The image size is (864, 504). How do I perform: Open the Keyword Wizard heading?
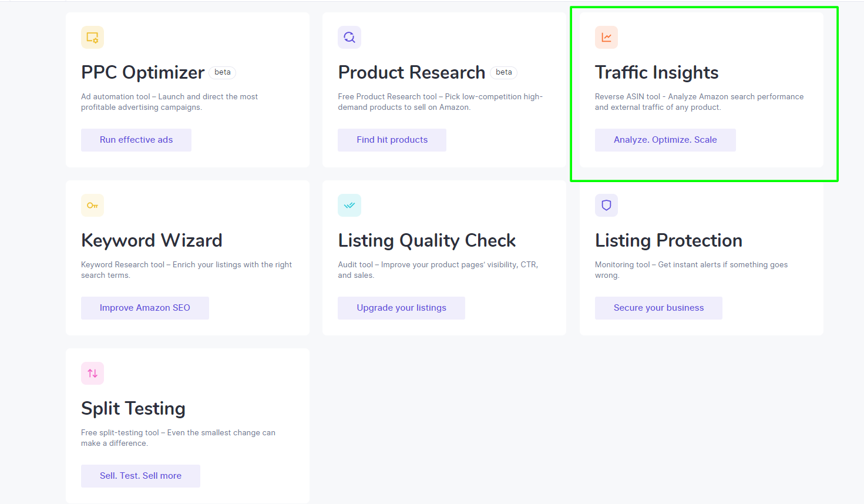pyautogui.click(x=152, y=240)
